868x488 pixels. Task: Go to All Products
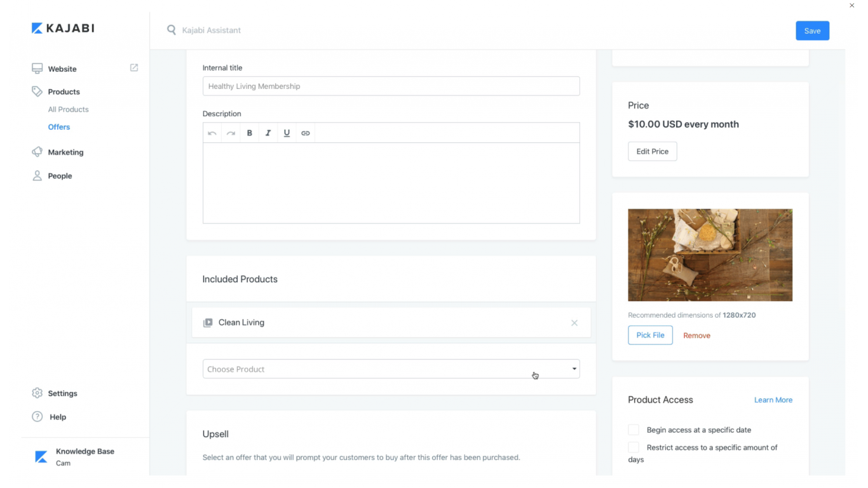[x=68, y=109]
